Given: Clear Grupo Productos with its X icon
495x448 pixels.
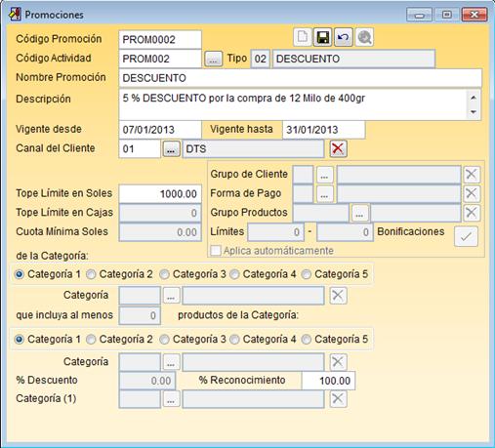Looking at the screenshot, I should click(471, 213).
